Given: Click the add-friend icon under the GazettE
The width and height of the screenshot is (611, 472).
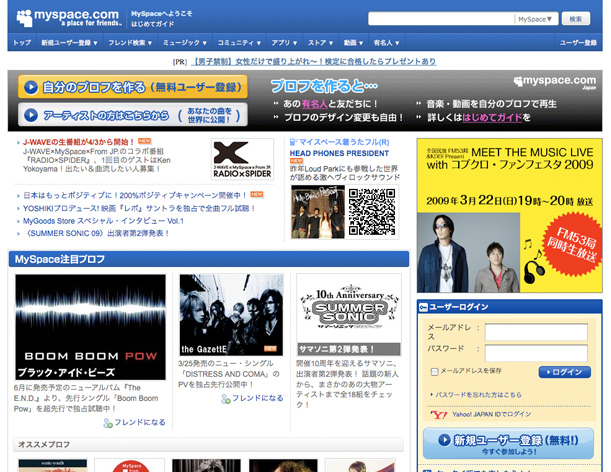Looking at the screenshot, I should [x=226, y=399].
